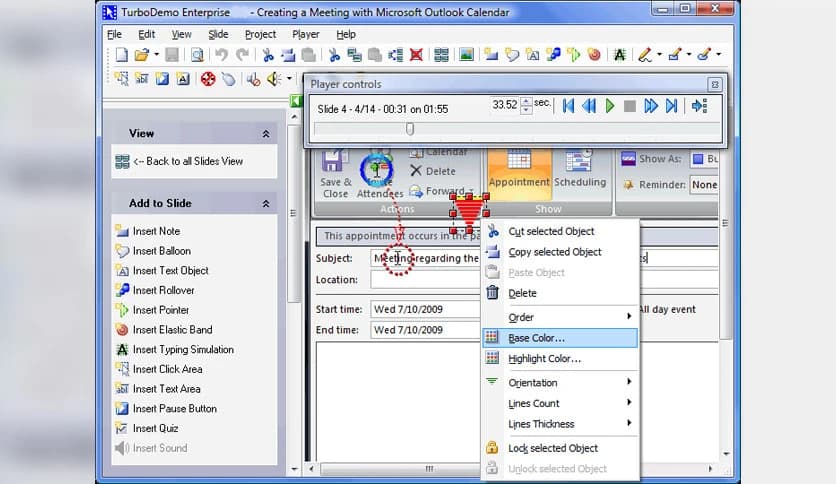Image resolution: width=836 pixels, height=484 pixels.
Task: Open the dropdown arrow beside speaker icon
Action: 289,79
